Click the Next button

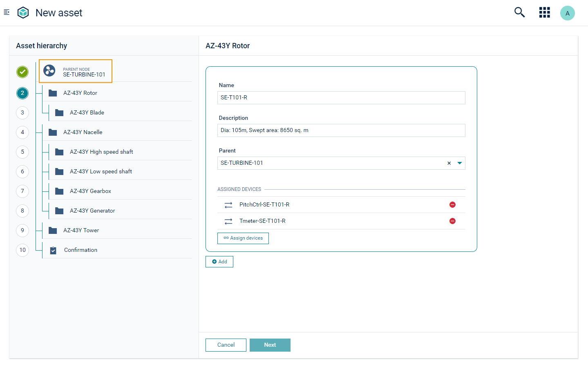270,345
